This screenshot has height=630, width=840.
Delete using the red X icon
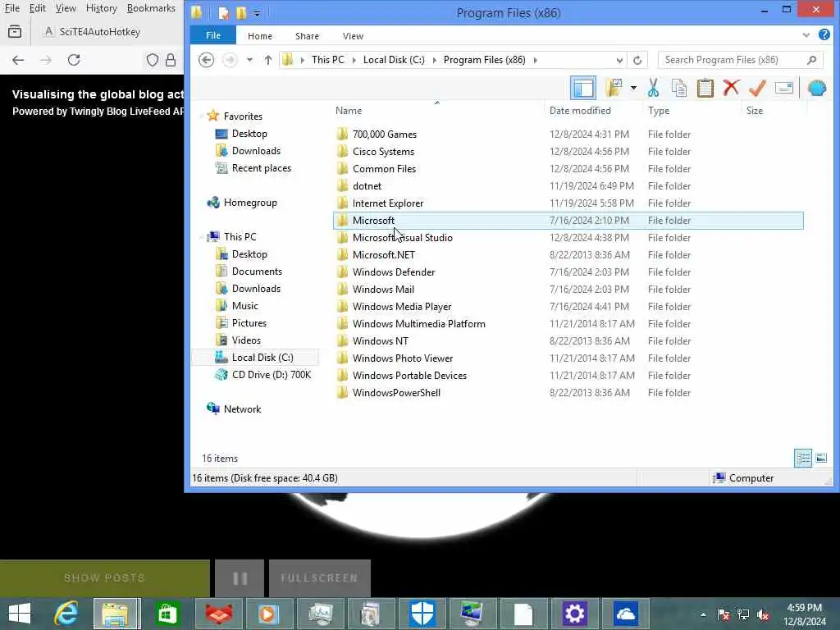tap(731, 87)
